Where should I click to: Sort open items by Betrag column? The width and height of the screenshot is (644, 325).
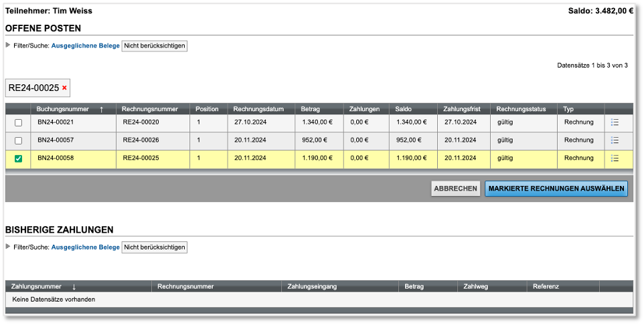tap(311, 109)
